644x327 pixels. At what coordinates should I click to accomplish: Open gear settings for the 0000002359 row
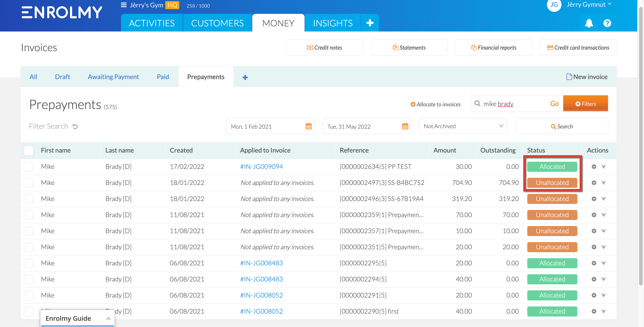pos(594,215)
